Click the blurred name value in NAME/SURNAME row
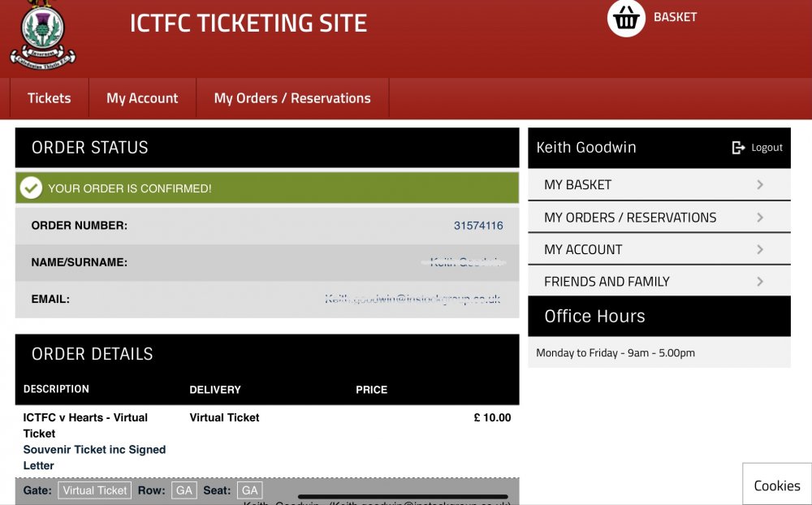The image size is (812, 505). pos(464,262)
